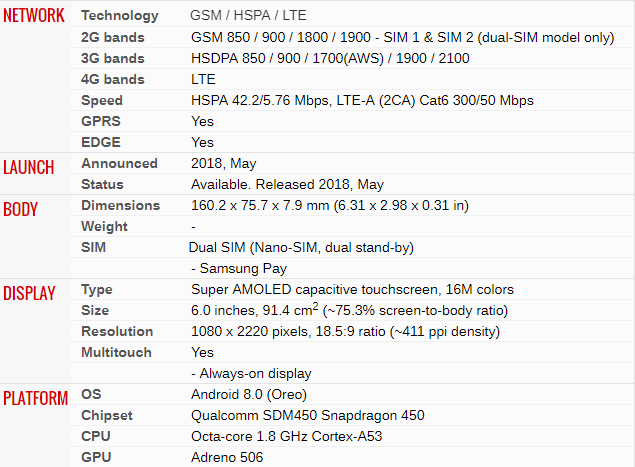This screenshot has width=635, height=467.
Task: Select the EDGE label
Action: tap(100, 142)
